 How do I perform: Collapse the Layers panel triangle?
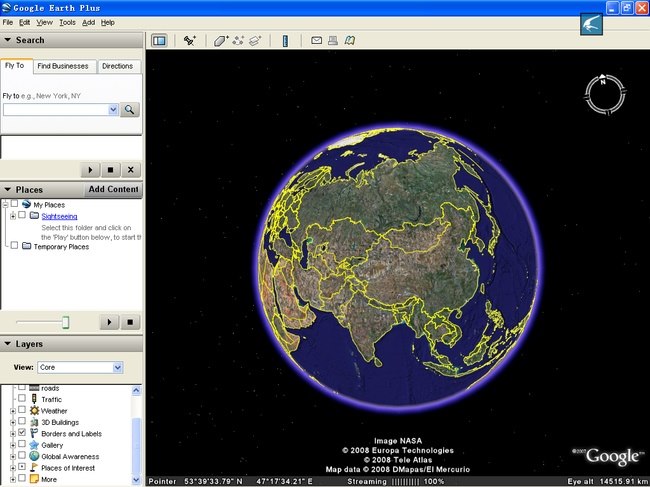(x=7, y=344)
